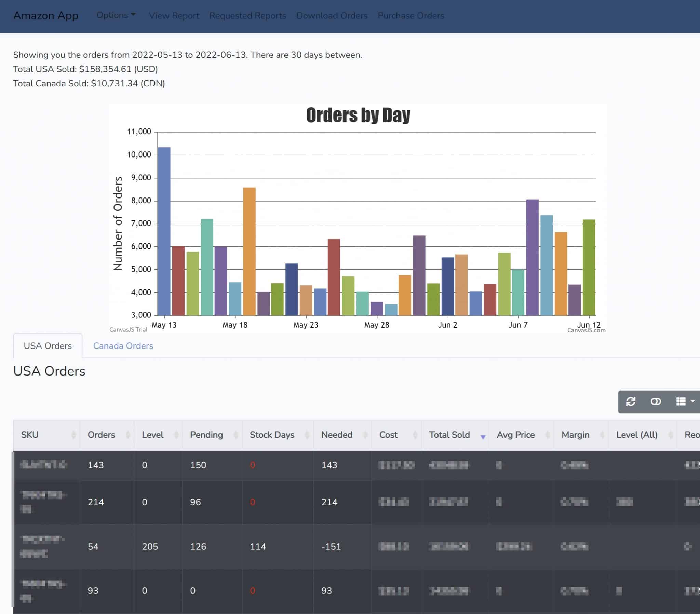Click the green Jun 12 chart bar
Image resolution: width=700 pixels, height=614 pixels.
[x=589, y=267]
